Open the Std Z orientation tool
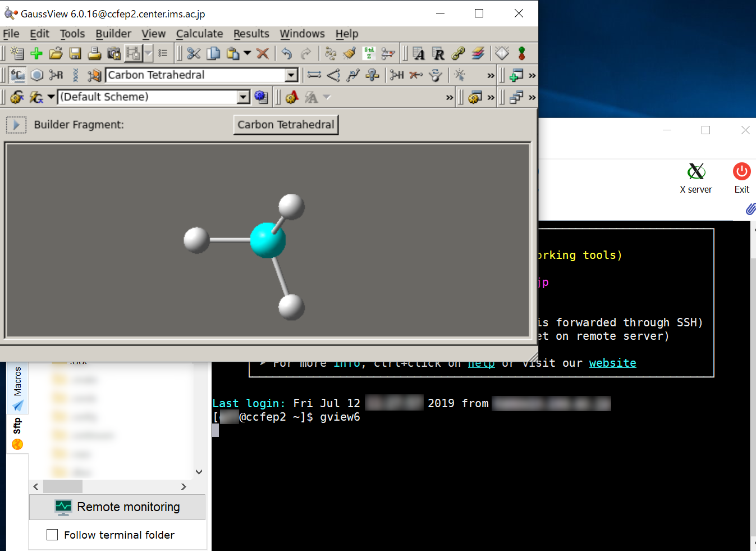Image resolution: width=756 pixels, height=551 pixels. 369,53
